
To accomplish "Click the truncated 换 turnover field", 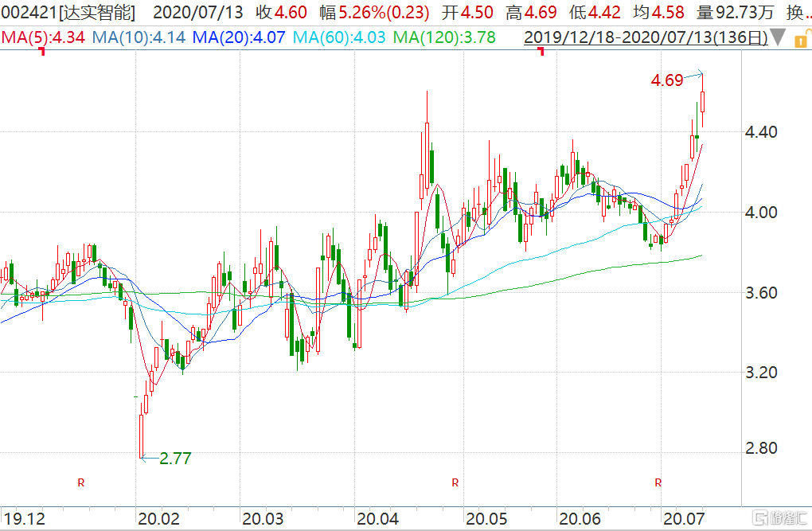I will tap(797, 13).
